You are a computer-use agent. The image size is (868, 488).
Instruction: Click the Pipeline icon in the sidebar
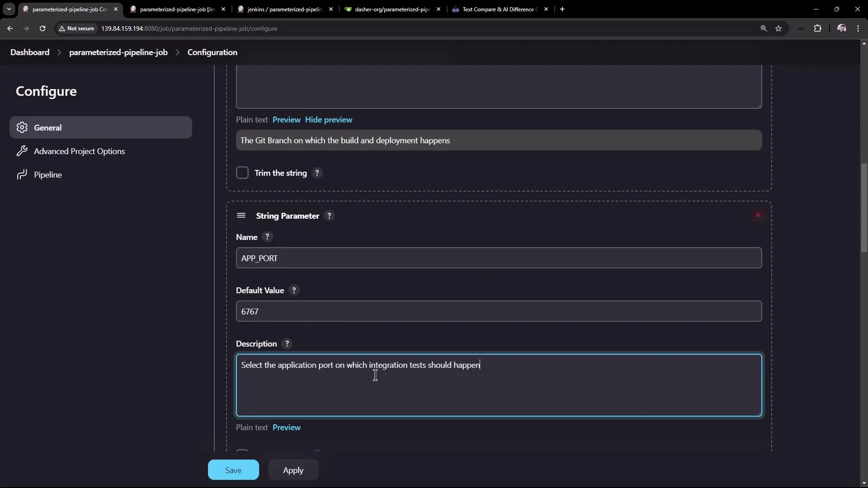pyautogui.click(x=22, y=175)
